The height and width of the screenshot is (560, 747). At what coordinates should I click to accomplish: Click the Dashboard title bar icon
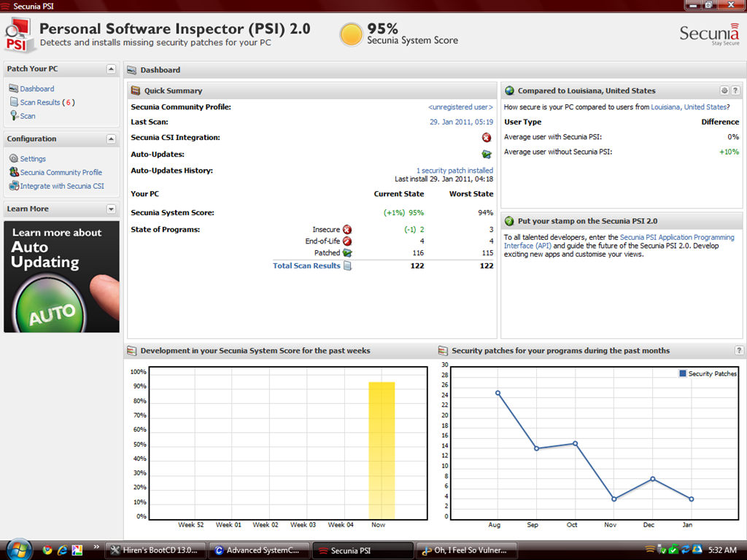pyautogui.click(x=132, y=70)
